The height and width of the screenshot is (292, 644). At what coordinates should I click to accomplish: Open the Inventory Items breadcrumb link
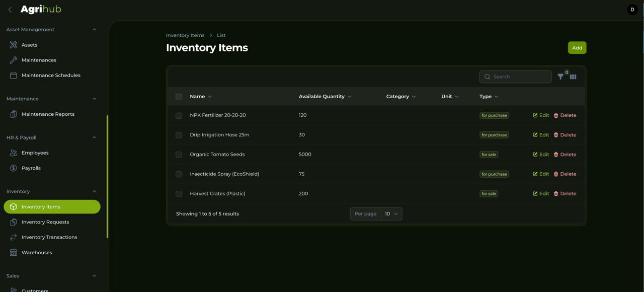click(x=185, y=35)
